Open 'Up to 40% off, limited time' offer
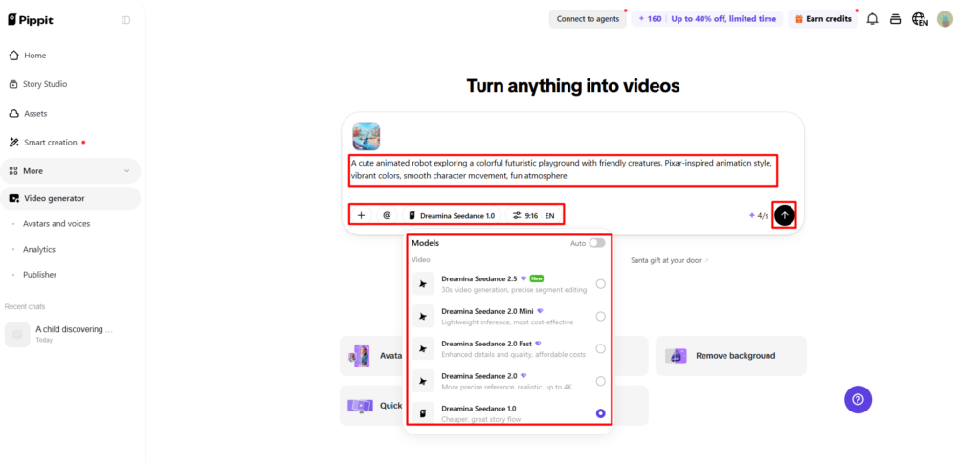This screenshot has height=467, width=980. [724, 19]
